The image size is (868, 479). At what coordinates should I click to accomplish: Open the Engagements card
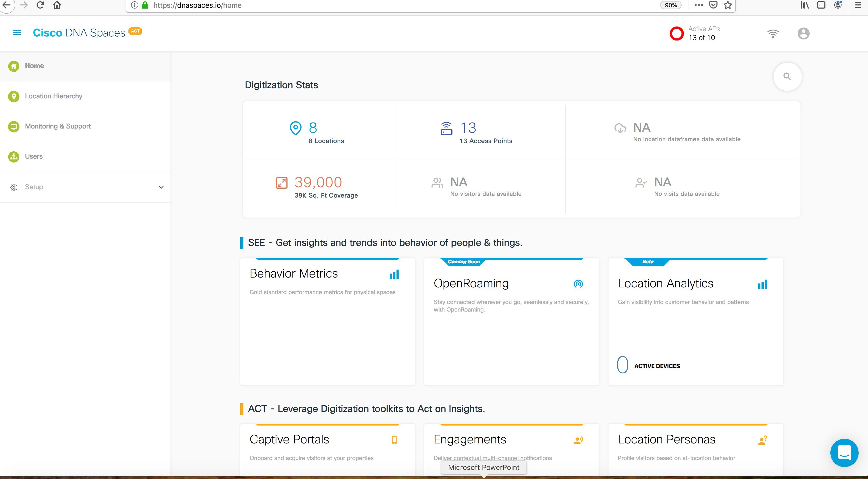point(511,450)
